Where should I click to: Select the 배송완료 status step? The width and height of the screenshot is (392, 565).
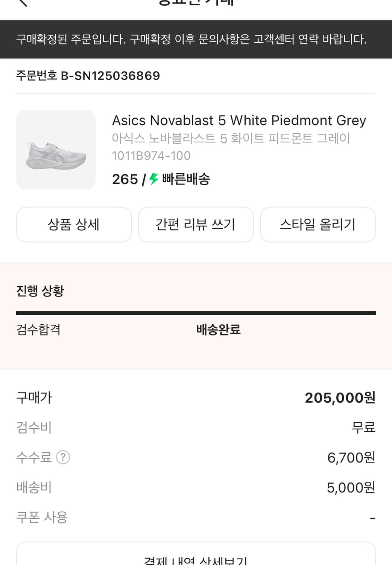pyautogui.click(x=218, y=330)
